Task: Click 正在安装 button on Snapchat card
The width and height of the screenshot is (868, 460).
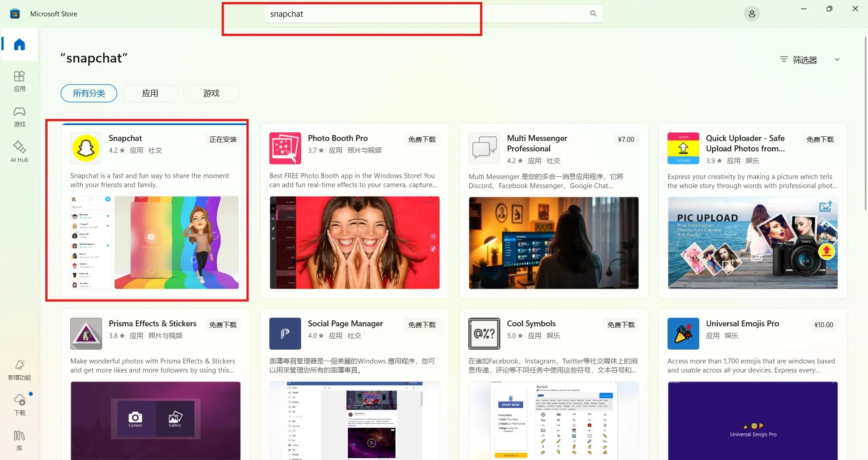Action: coord(223,140)
